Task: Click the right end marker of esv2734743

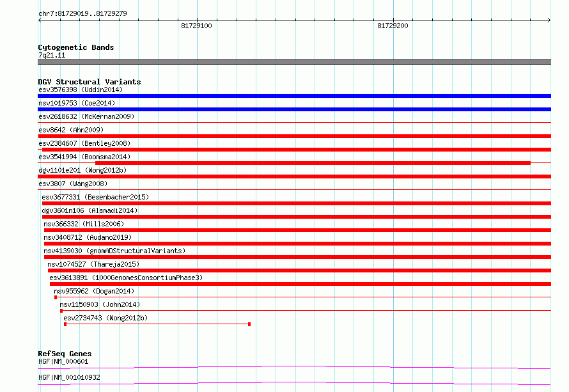Action: pos(249,324)
